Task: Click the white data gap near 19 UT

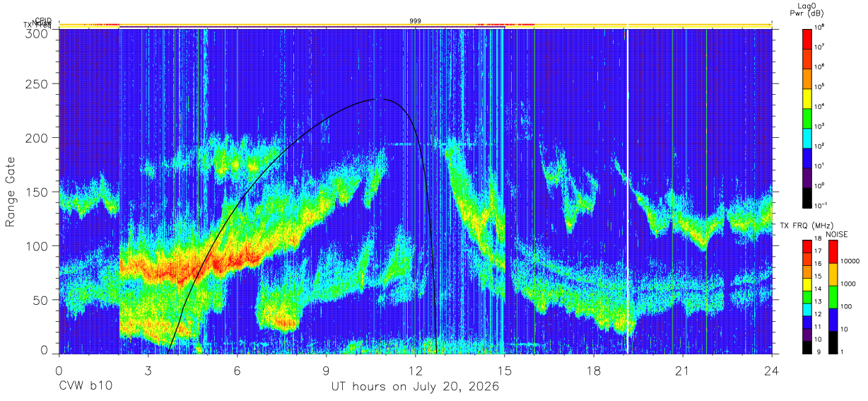Action: click(627, 191)
